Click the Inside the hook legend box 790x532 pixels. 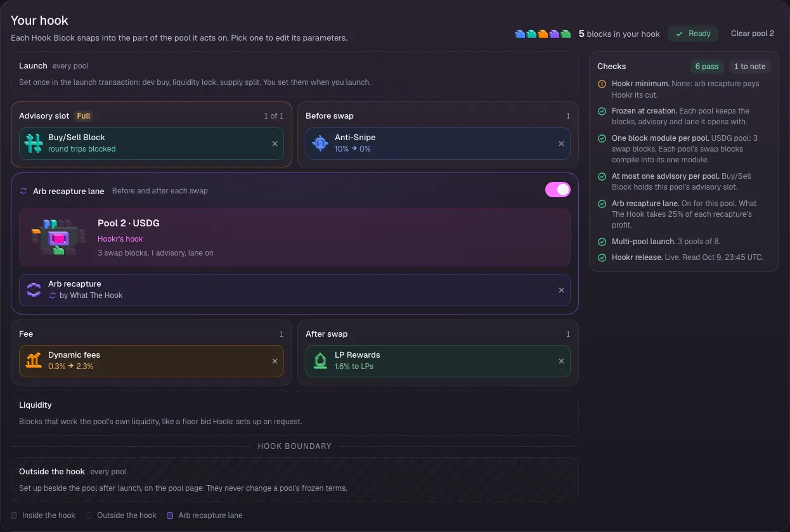pyautogui.click(x=14, y=516)
